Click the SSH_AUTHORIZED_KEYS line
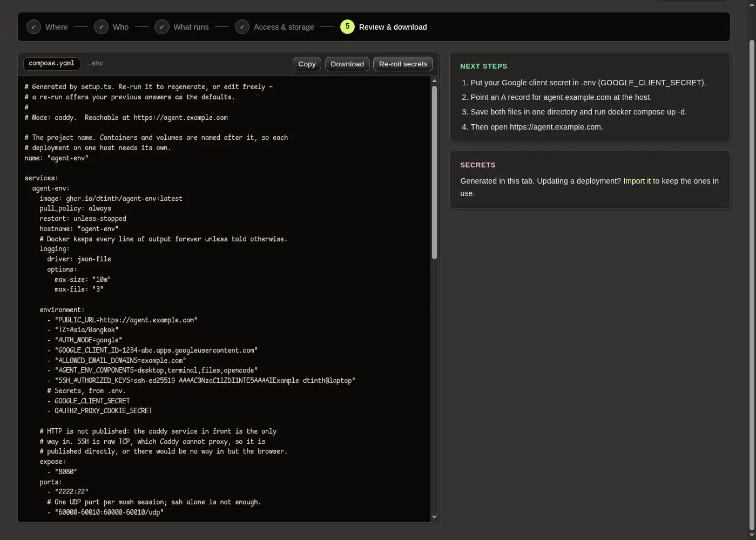 click(x=201, y=381)
